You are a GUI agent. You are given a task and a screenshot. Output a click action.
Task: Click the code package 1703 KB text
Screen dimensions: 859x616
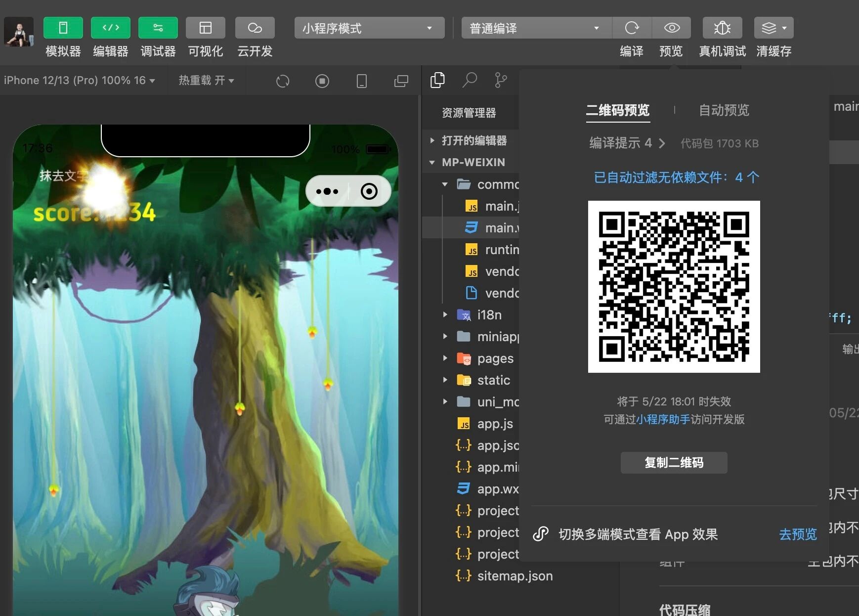click(720, 143)
